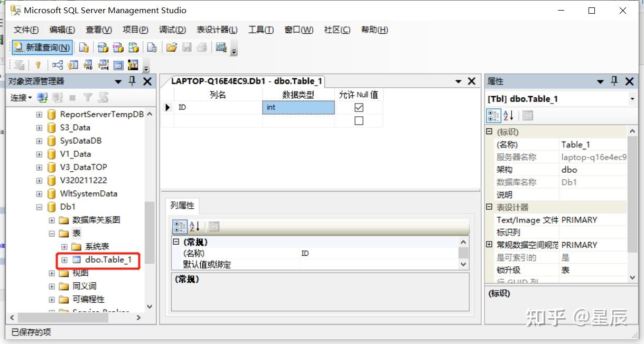Collapse the 表 folder under Db1
The height and width of the screenshot is (344, 644).
(x=51, y=233)
